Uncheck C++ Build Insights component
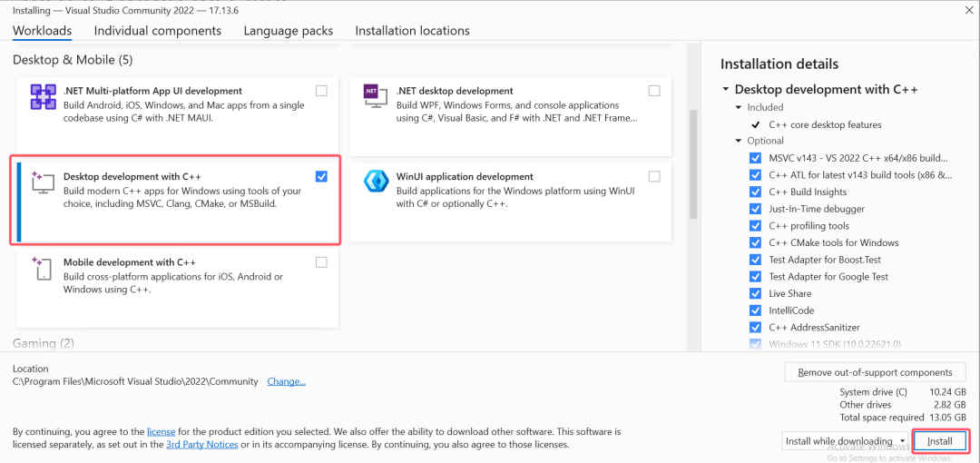The height and width of the screenshot is (463, 980). (x=755, y=192)
